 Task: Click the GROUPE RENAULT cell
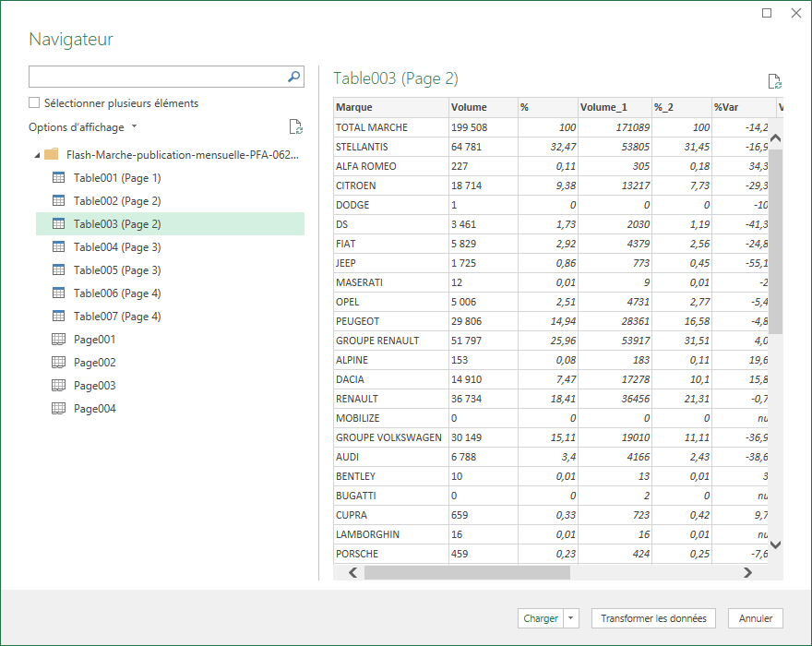[391, 341]
